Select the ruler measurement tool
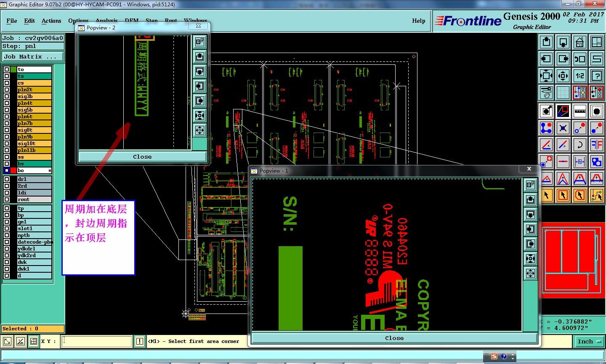Viewport: 606px width, 364px height. (580, 111)
